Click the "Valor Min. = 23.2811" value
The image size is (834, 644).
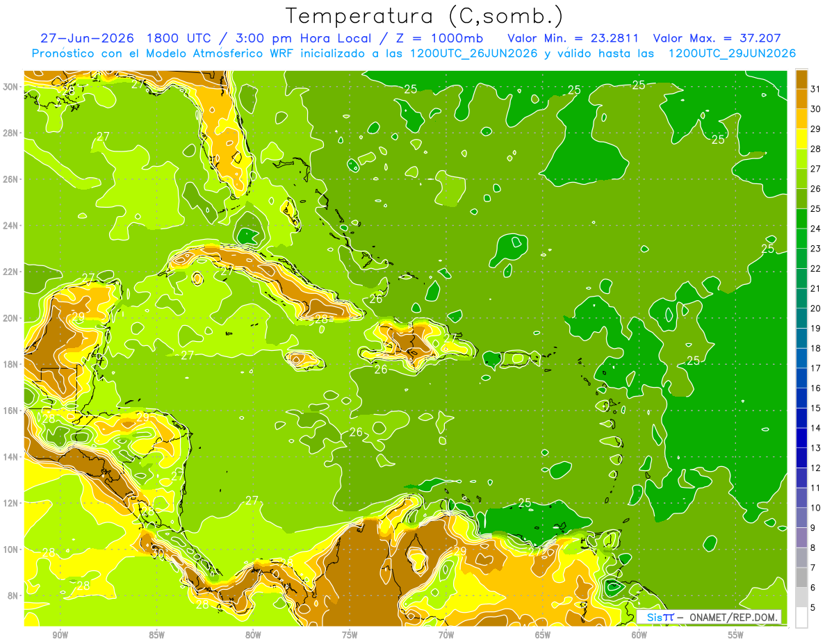(x=573, y=38)
